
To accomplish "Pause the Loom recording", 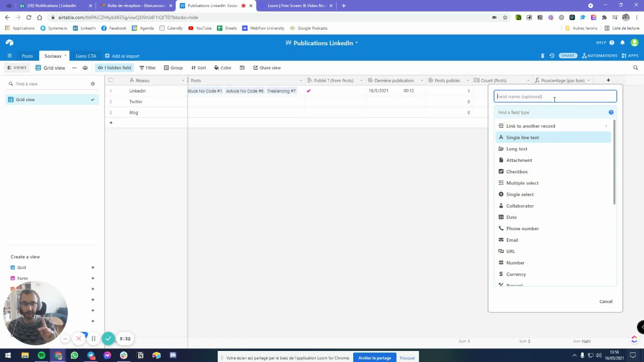I will pyautogui.click(x=93, y=339).
